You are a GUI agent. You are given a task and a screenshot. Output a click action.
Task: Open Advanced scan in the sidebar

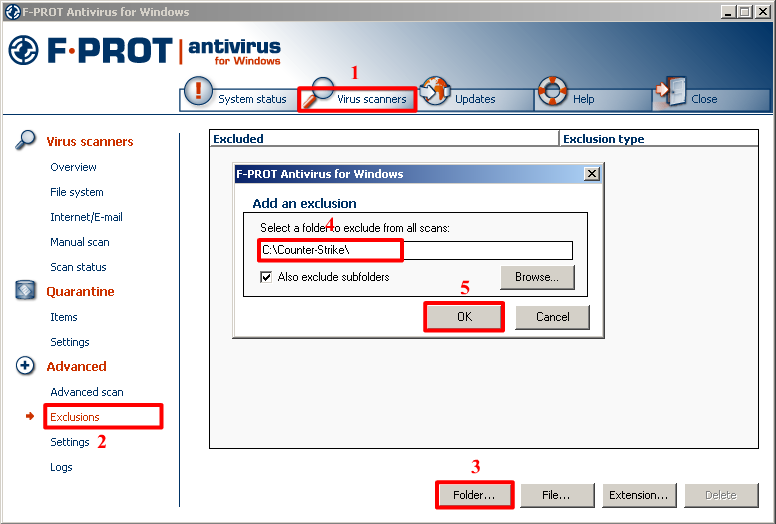87,392
